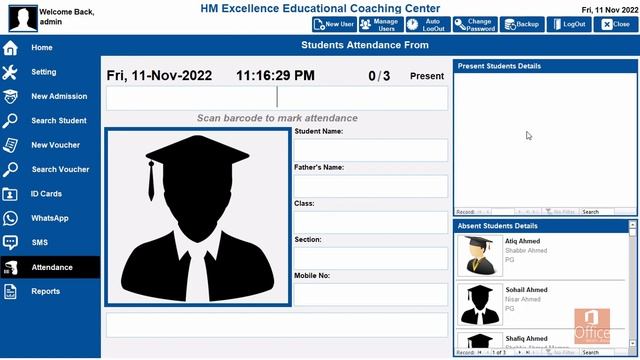Viewport: 640px width, 360px height.
Task: Click No Filter in Present Students navigator
Action: [561, 212]
